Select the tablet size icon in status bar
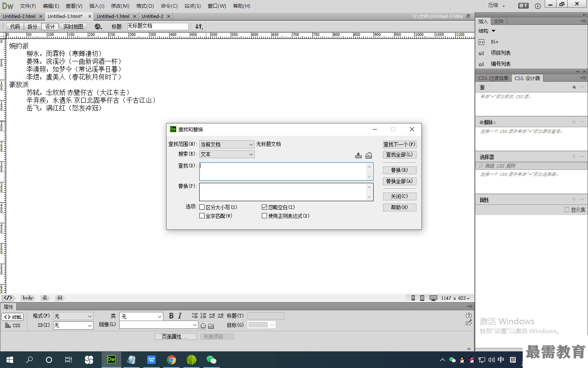This screenshot has width=588, height=368. coord(422,298)
